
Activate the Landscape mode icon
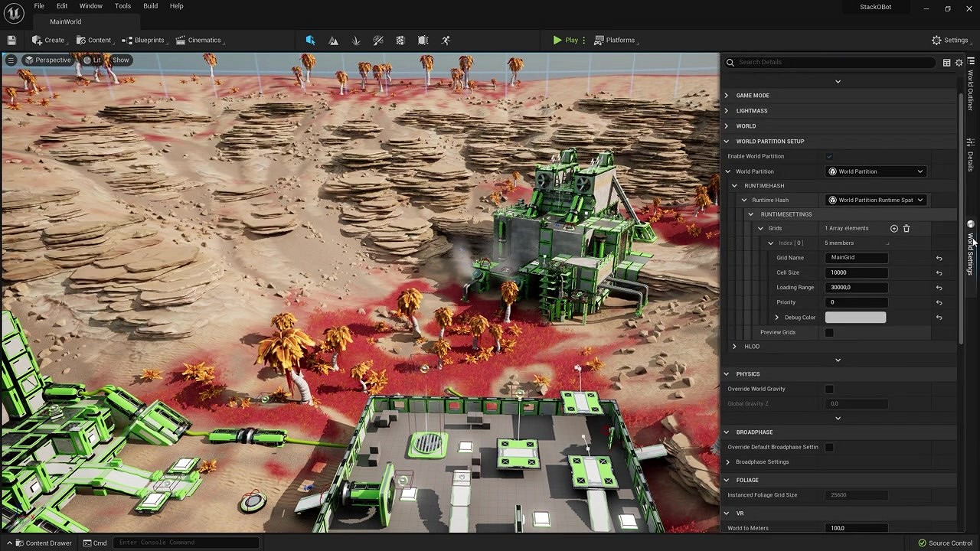coord(333,40)
